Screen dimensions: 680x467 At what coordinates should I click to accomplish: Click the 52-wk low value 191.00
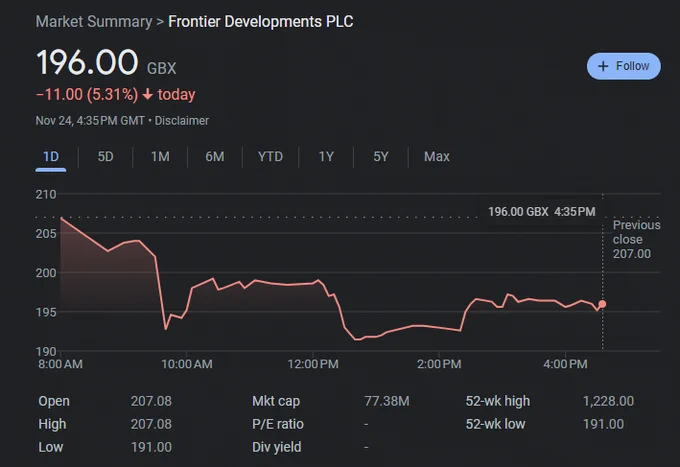[603, 424]
